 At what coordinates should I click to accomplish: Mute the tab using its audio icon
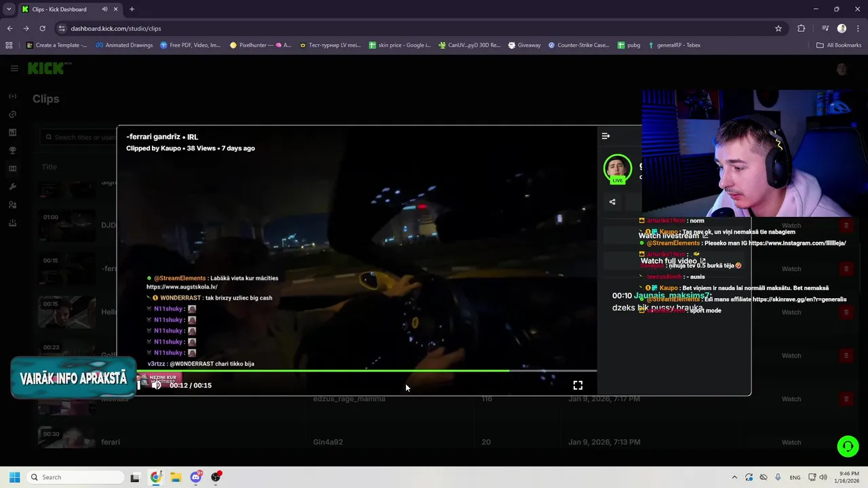point(104,9)
